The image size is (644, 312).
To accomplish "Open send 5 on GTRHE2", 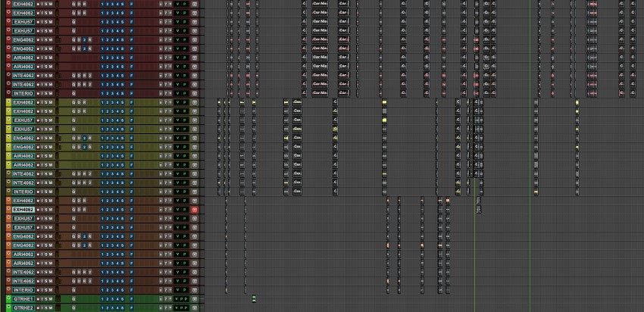I will [x=123, y=308].
